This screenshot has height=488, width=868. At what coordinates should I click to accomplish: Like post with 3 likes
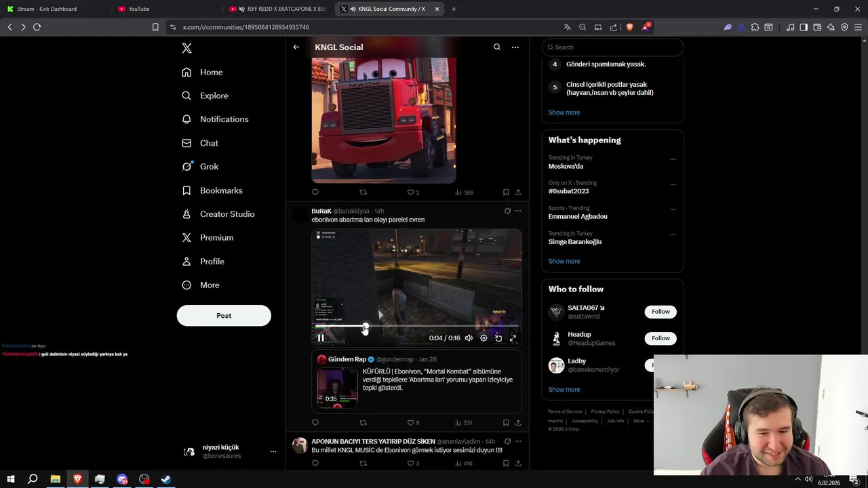tap(413, 464)
